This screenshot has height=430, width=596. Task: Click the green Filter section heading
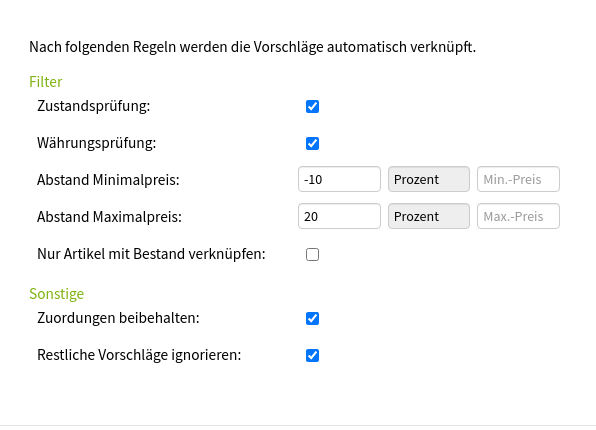[x=46, y=82]
